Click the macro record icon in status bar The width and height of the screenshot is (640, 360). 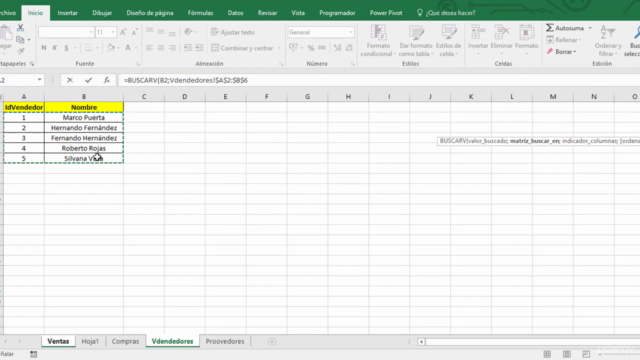coord(33,354)
